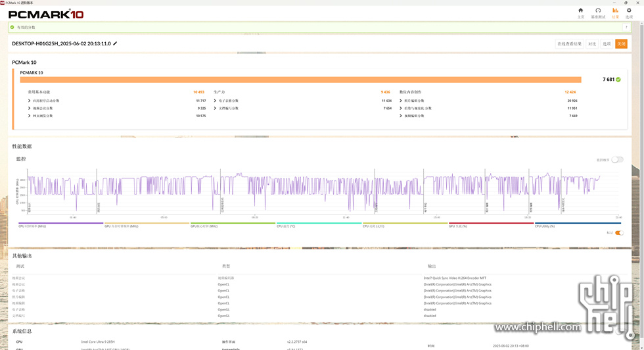Click the 生产力 (Productivity) heading

[x=219, y=92]
